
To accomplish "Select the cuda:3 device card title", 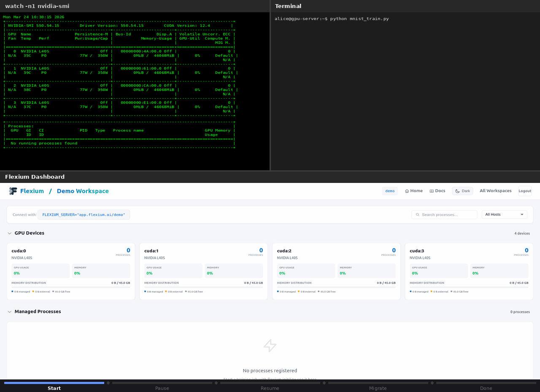I will pyautogui.click(x=417, y=251).
